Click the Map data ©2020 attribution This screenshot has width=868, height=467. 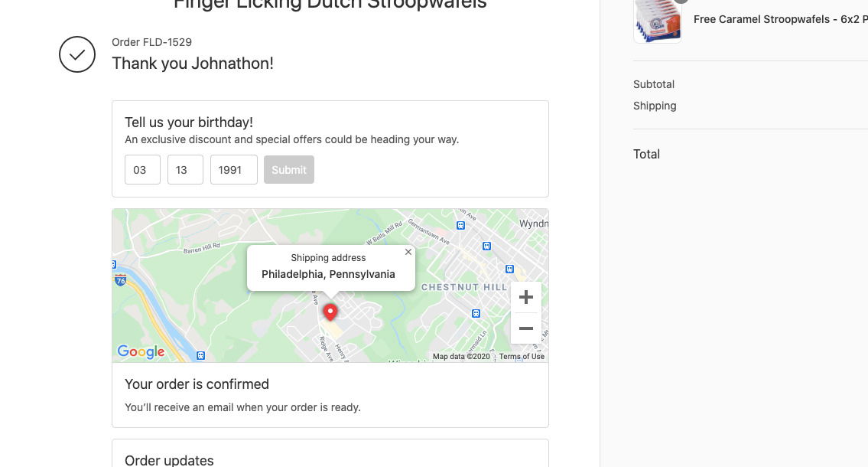[461, 357]
